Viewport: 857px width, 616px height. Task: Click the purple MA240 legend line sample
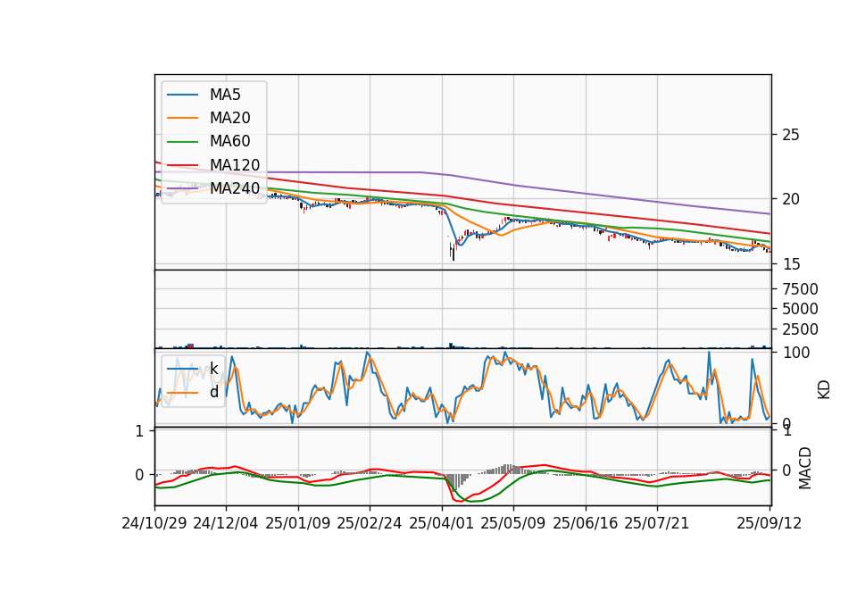[182, 188]
